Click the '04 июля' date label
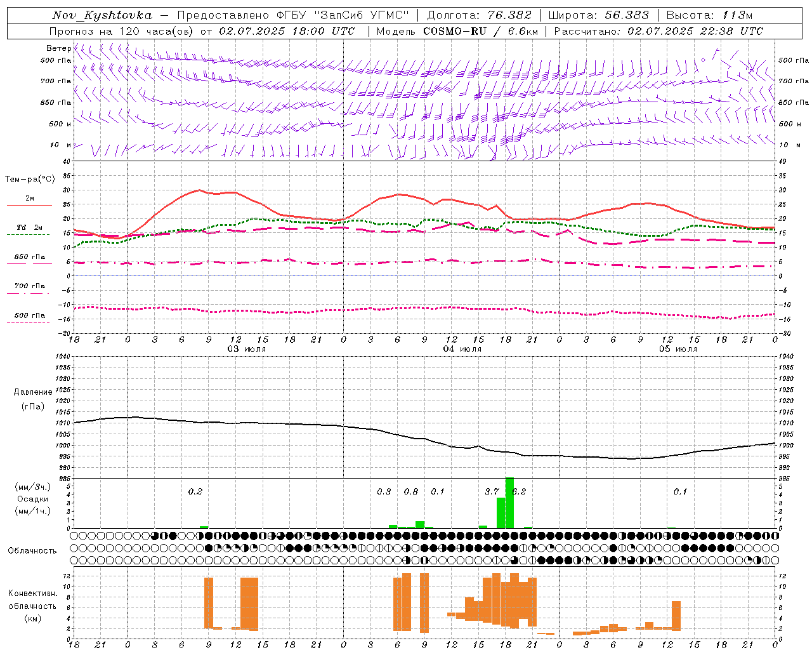Screen dimensions: 812x650 pyautogui.click(x=462, y=349)
